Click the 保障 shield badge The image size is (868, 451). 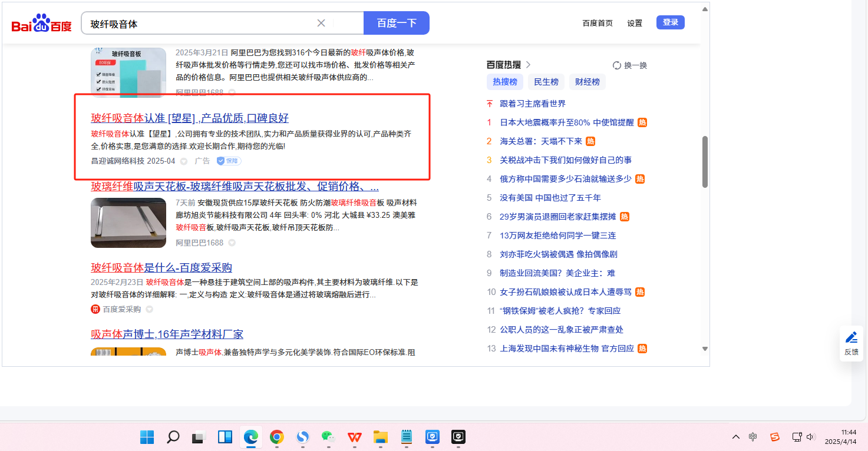pos(229,161)
